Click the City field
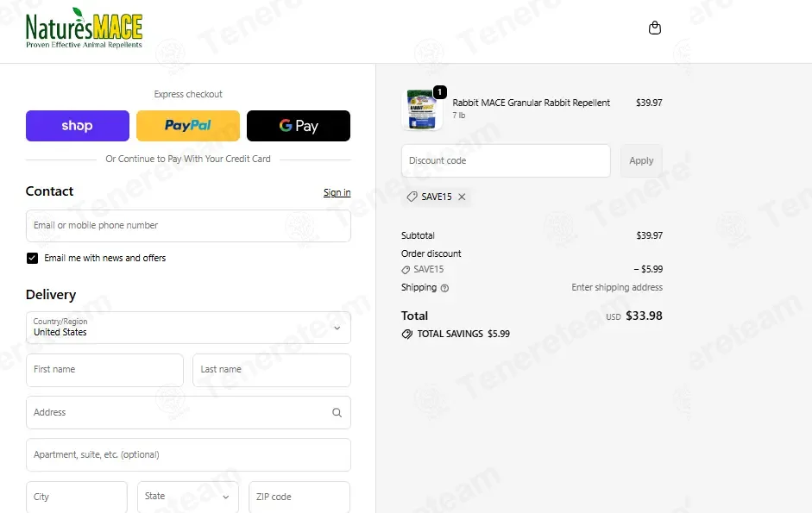Screen dimensions: 812x513 pyautogui.click(x=77, y=497)
